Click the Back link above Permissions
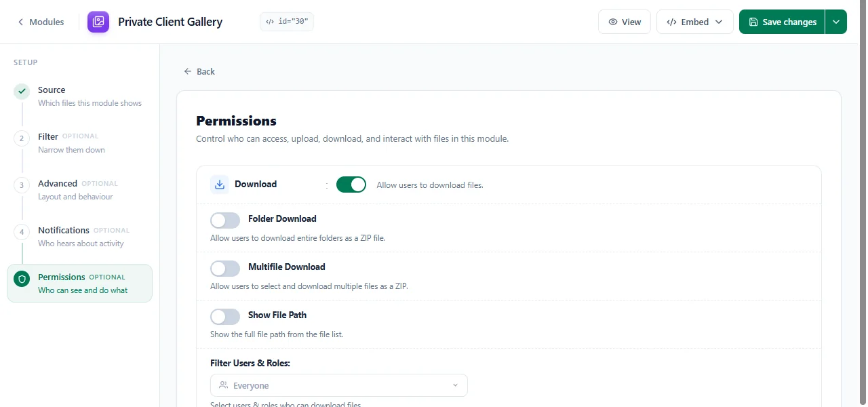The height and width of the screenshot is (407, 868). click(x=199, y=71)
